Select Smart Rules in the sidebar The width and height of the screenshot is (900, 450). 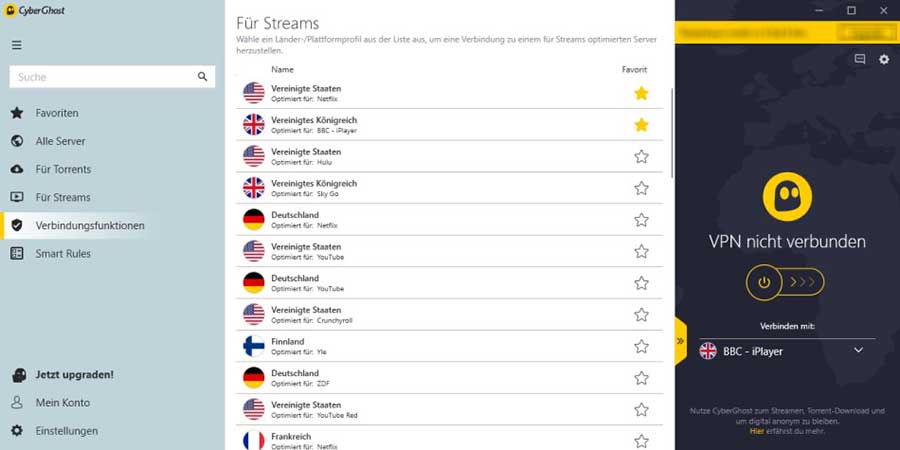[63, 254]
